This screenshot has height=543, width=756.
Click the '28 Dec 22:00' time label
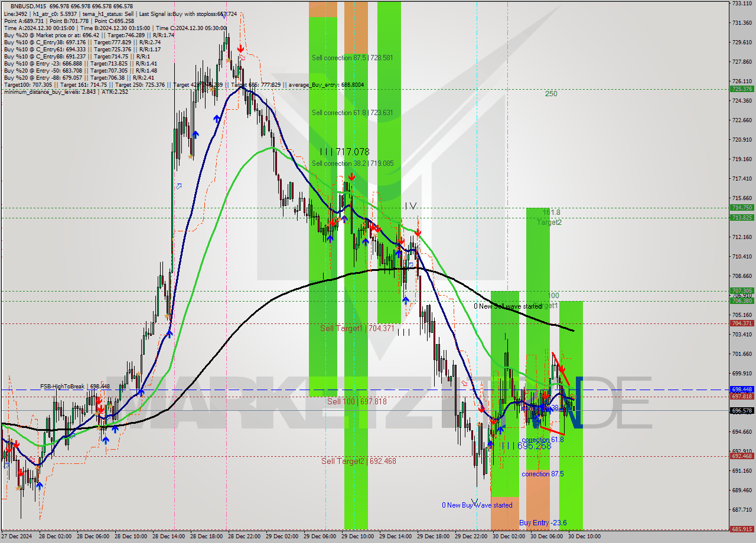pos(244,537)
